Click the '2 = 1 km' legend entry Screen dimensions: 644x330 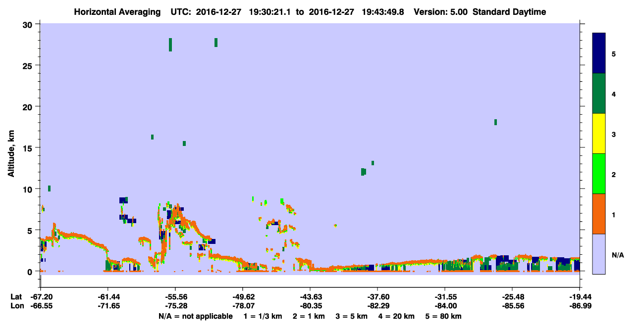[x=309, y=316]
